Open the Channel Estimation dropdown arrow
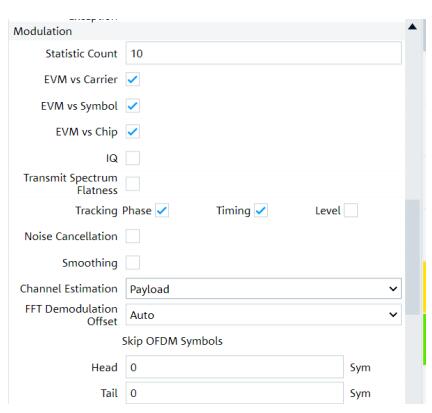The height and width of the screenshot is (413, 432). (393, 289)
